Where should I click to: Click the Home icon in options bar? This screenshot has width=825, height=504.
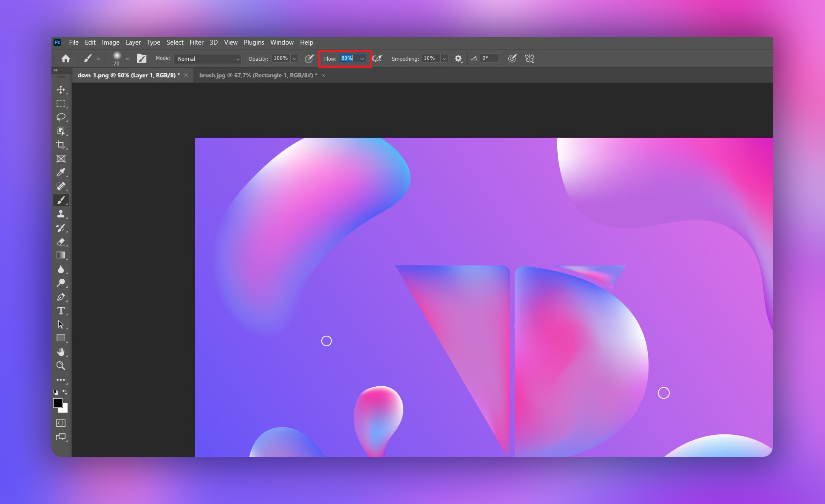click(65, 59)
